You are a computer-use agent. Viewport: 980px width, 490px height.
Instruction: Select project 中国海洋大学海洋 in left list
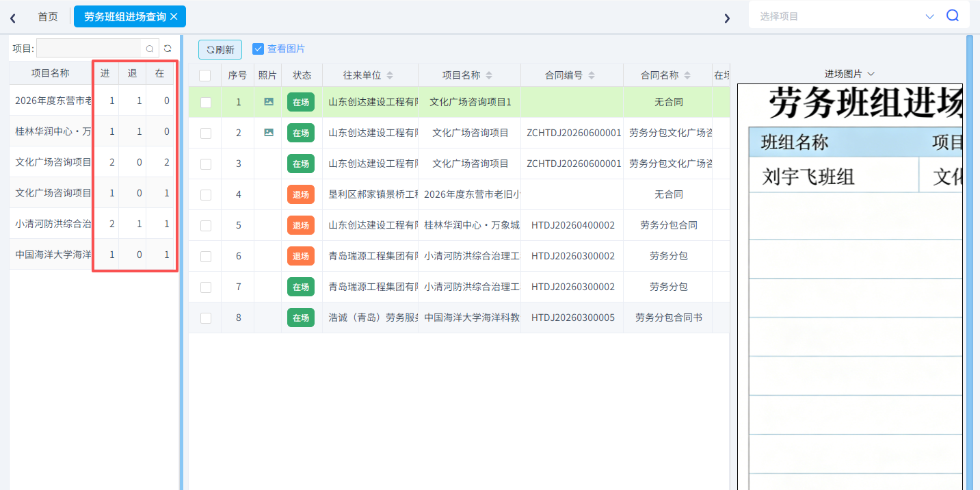[53, 255]
